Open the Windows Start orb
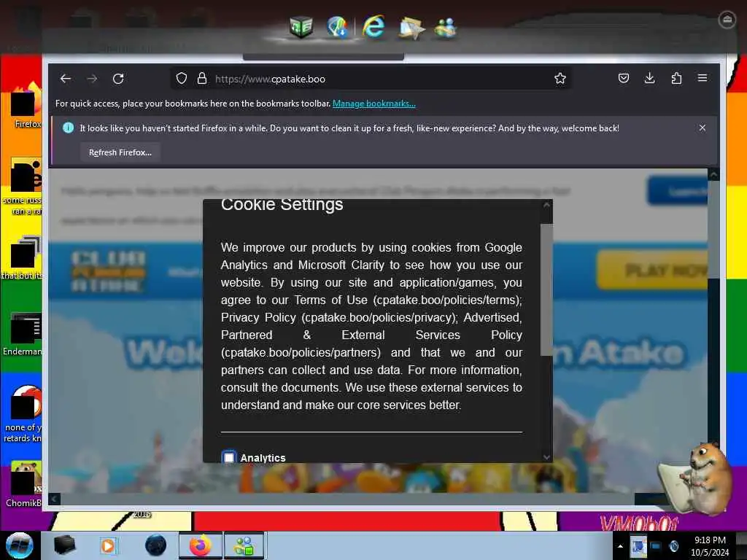The height and width of the screenshot is (560, 747). (x=20, y=545)
